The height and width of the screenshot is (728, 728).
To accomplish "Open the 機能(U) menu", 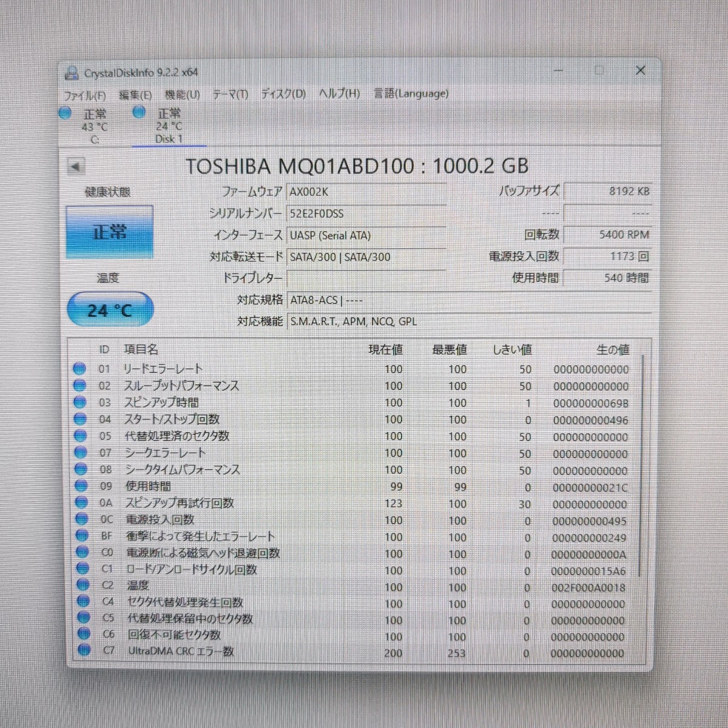I will [x=181, y=94].
